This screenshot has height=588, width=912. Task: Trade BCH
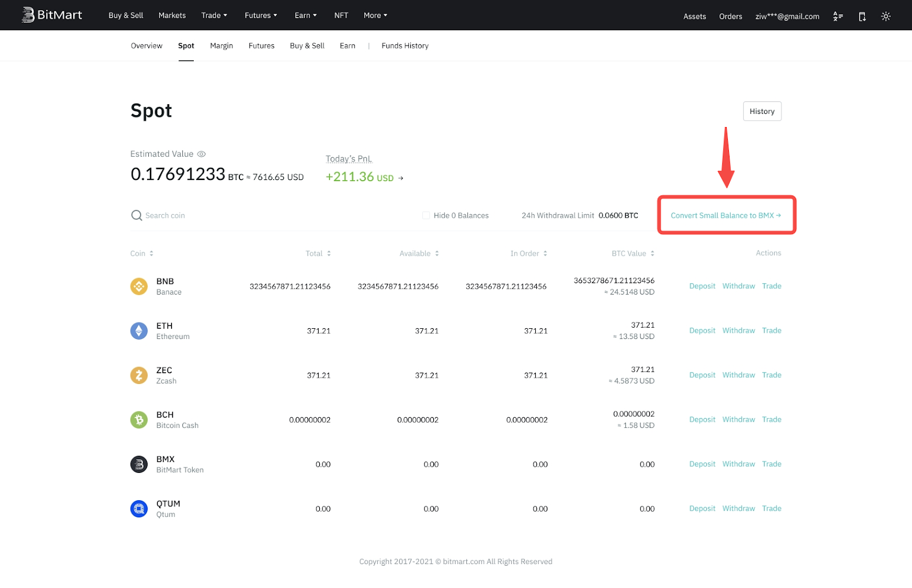tap(772, 419)
